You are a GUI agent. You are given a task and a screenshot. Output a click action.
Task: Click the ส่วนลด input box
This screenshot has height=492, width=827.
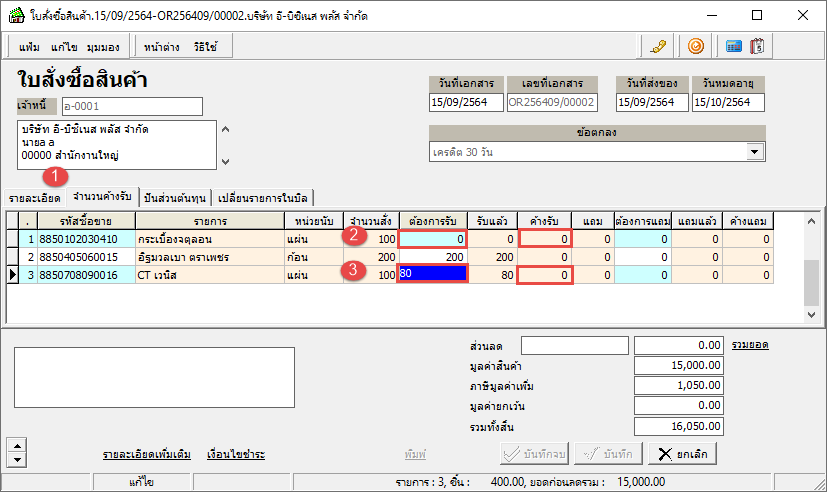tap(575, 346)
